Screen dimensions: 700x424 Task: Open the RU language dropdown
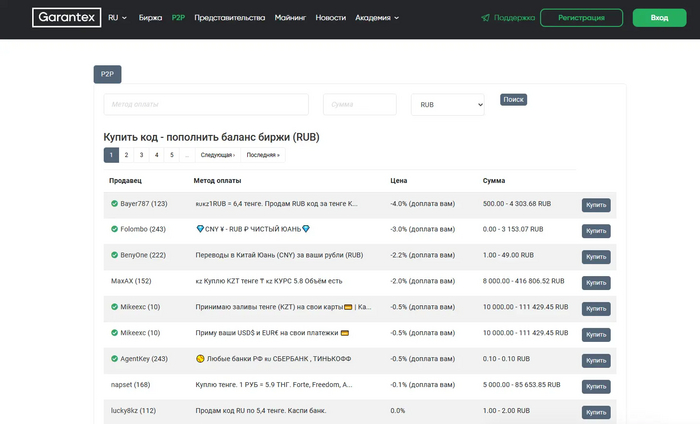pos(117,18)
